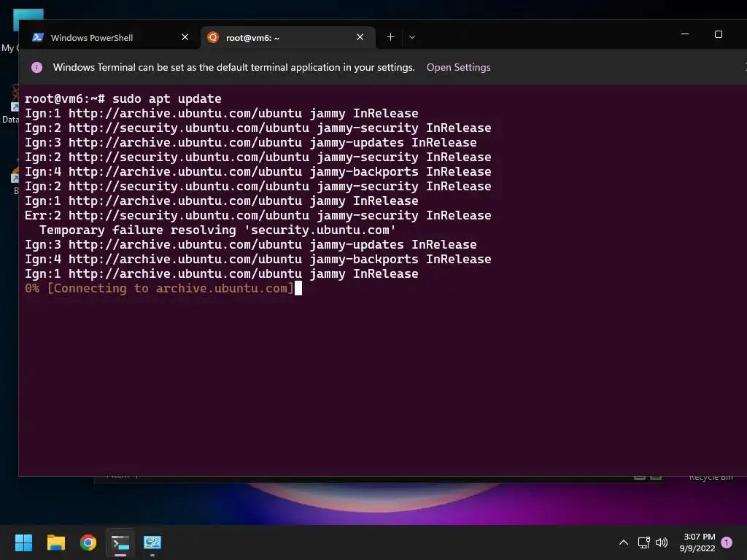Open Settings link in the notification bar
747x560 pixels.
click(458, 67)
